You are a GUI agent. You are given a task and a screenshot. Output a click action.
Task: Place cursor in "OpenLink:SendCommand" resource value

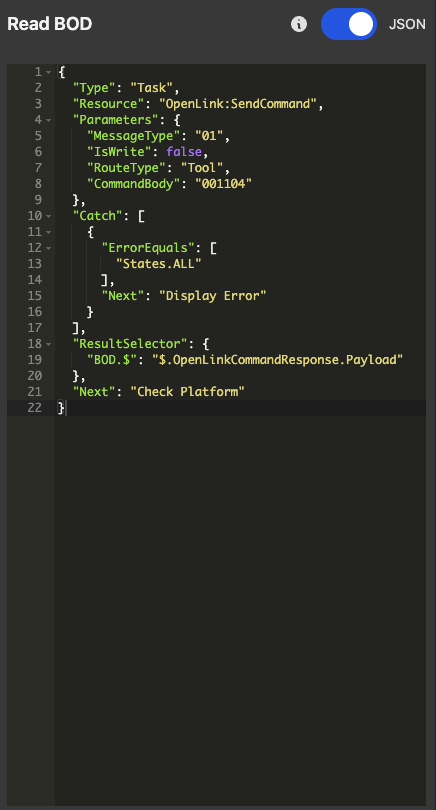tap(238, 104)
